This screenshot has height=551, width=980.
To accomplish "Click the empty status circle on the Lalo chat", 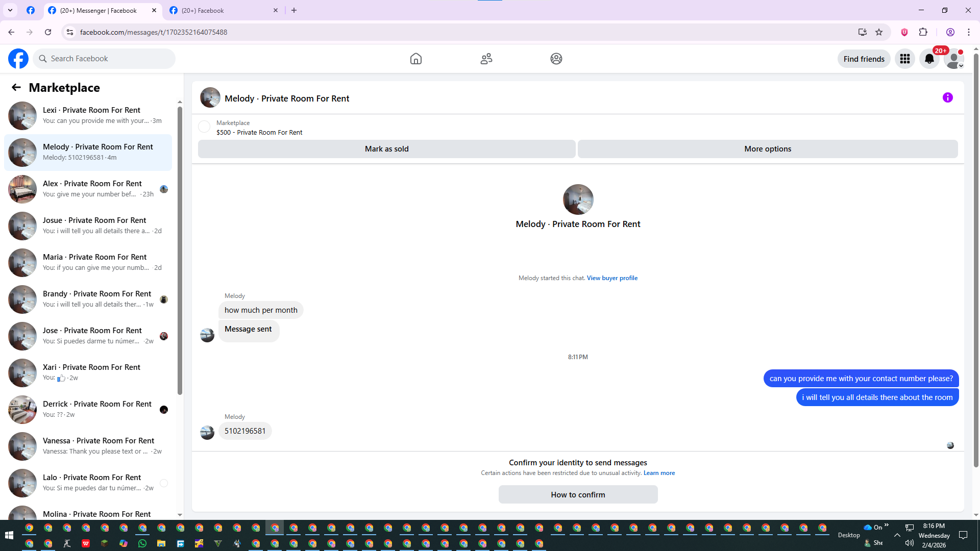I will pos(164,483).
